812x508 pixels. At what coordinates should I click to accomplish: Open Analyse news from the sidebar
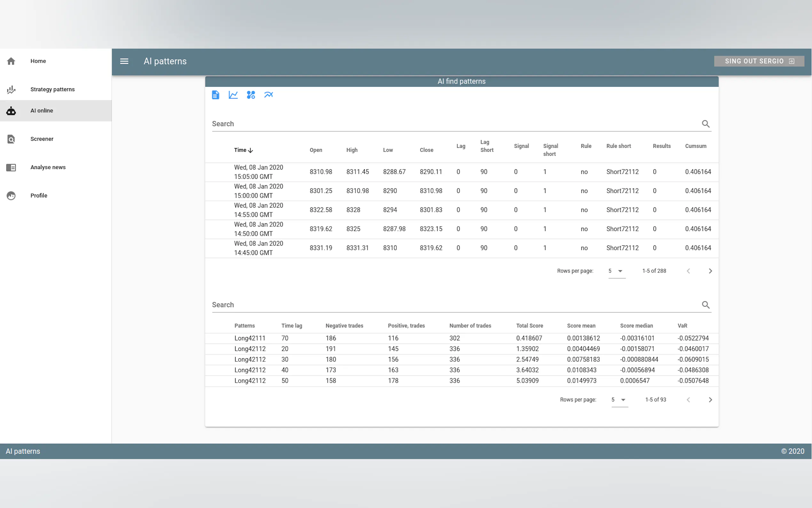(x=48, y=167)
